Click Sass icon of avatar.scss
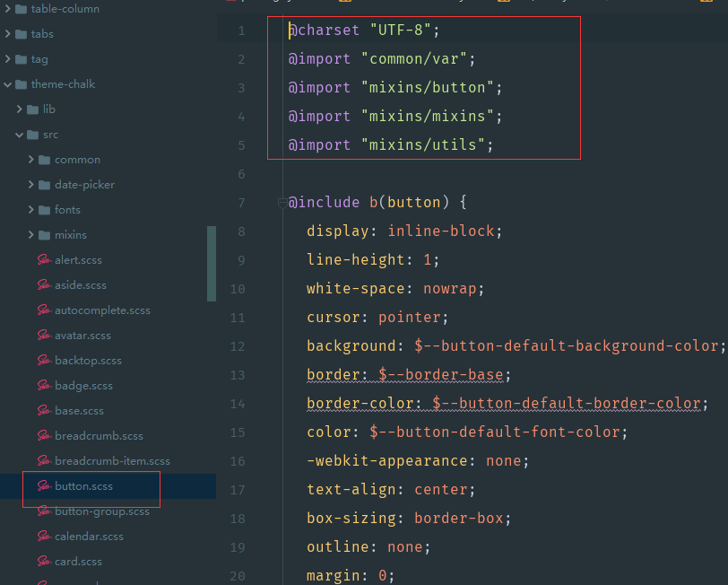Screen dimensions: 728x585 coord(44,335)
